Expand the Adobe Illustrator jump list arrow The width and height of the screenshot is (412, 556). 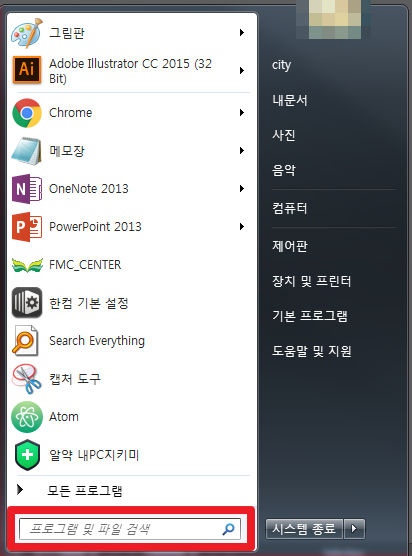tap(242, 70)
